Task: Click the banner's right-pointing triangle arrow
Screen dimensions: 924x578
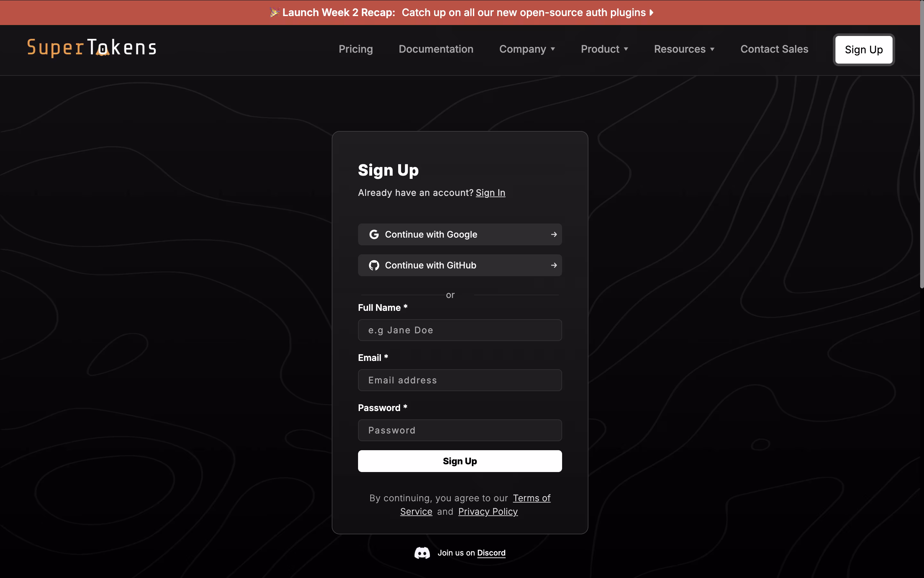Action: (651, 13)
